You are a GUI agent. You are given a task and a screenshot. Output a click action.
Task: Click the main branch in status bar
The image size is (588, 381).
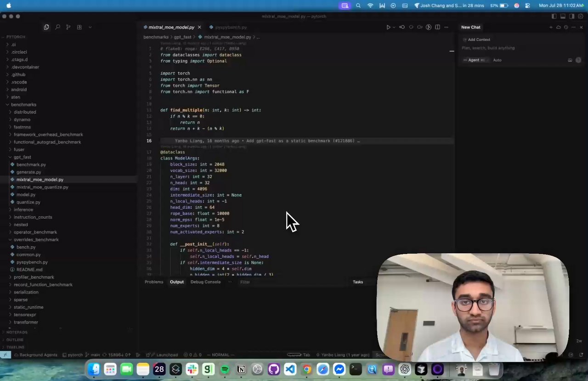tap(93, 355)
